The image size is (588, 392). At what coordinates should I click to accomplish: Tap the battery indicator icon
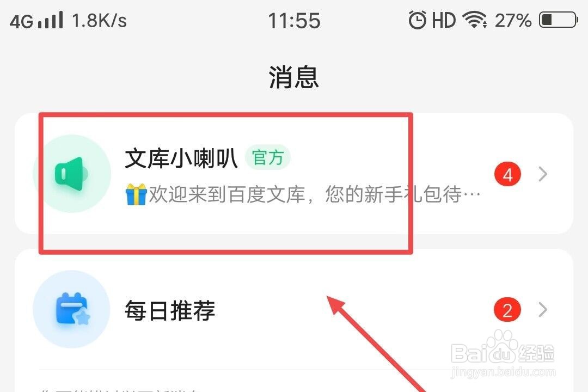tap(559, 20)
